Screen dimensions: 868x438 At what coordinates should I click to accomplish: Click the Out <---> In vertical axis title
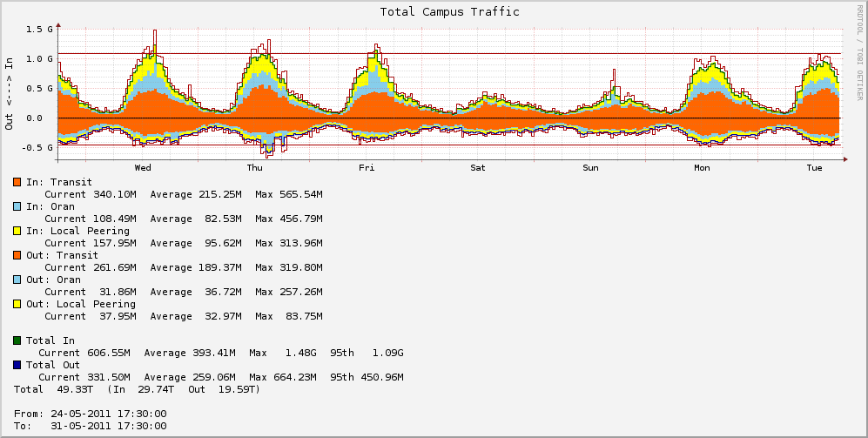[10, 93]
